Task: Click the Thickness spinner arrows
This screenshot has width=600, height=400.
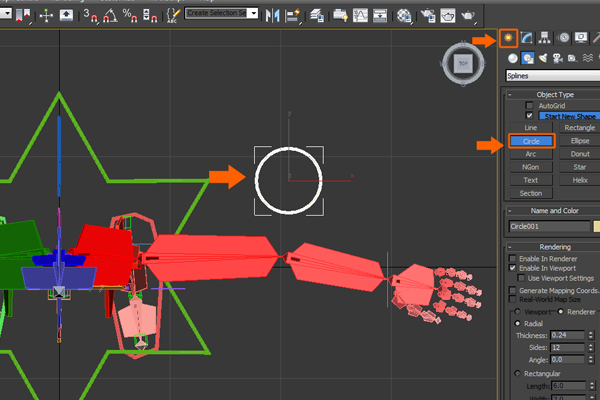Action: tap(591, 335)
